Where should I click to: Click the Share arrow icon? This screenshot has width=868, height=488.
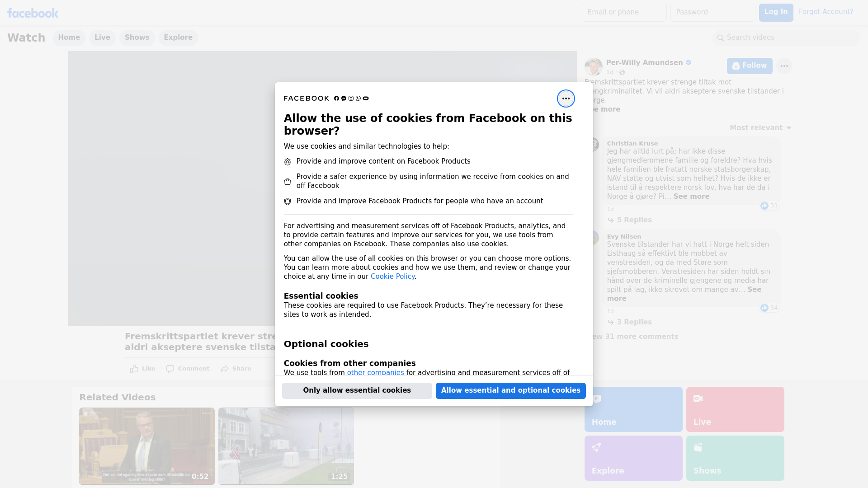click(x=225, y=369)
